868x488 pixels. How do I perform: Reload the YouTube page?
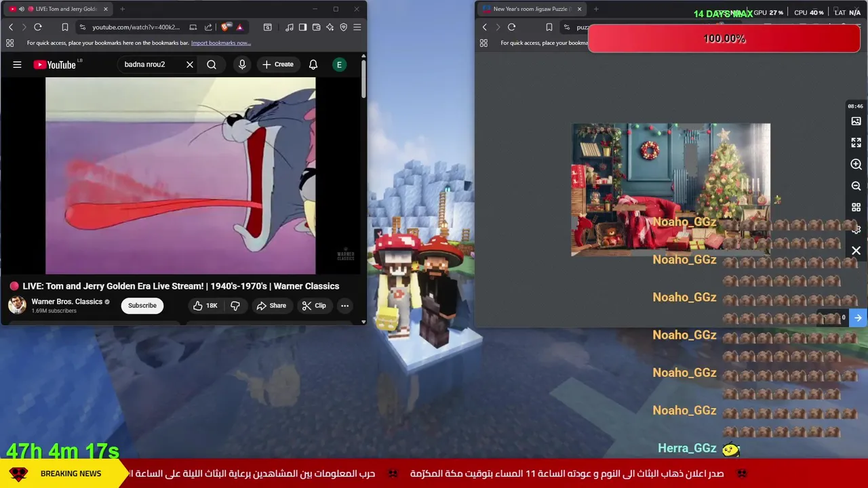38,27
